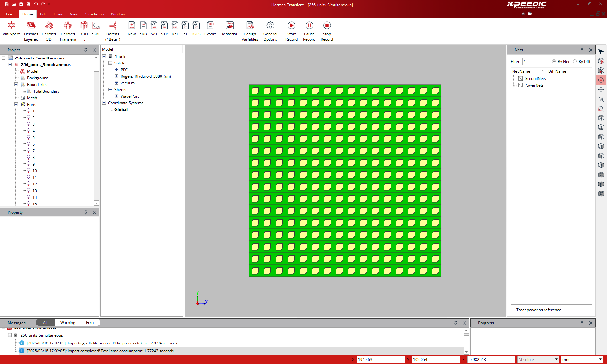The height and width of the screenshot is (364, 607).
Task: Stop Record macro
Action: pyautogui.click(x=327, y=31)
